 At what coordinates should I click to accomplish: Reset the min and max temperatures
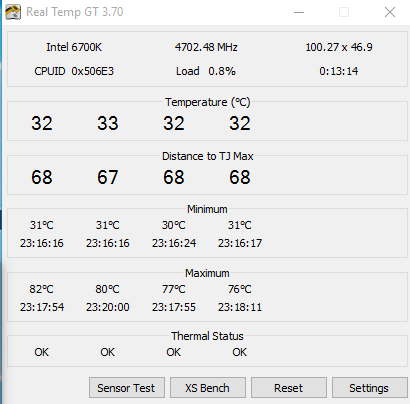pos(289,388)
